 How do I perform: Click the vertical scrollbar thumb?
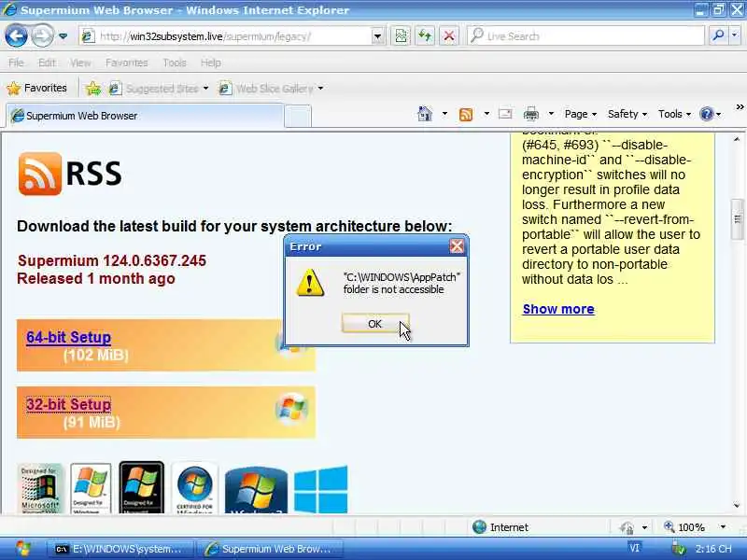pos(737,219)
